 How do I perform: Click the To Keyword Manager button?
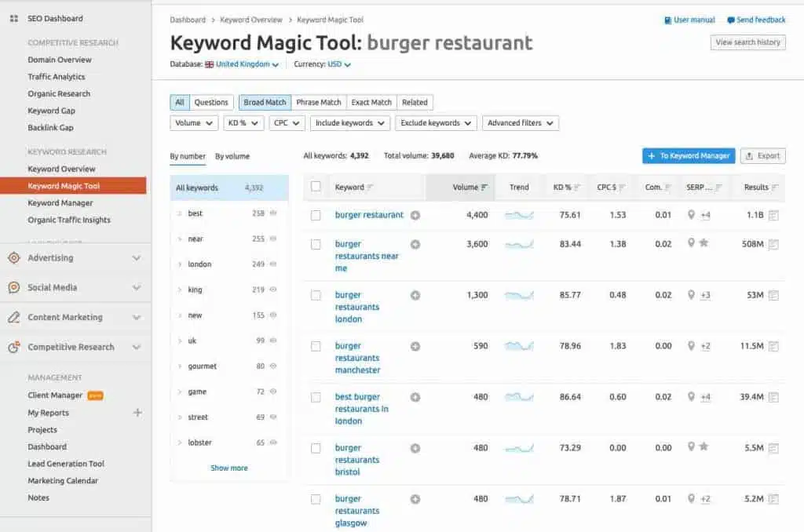pyautogui.click(x=689, y=156)
